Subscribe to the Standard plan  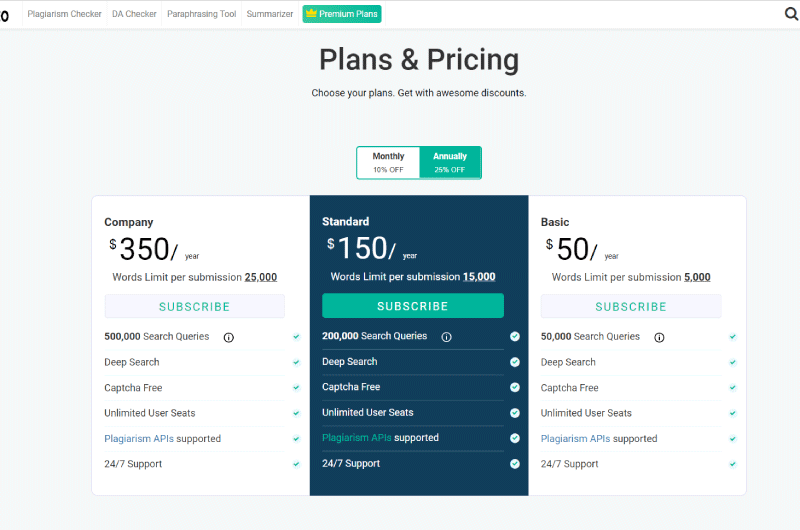(x=413, y=306)
